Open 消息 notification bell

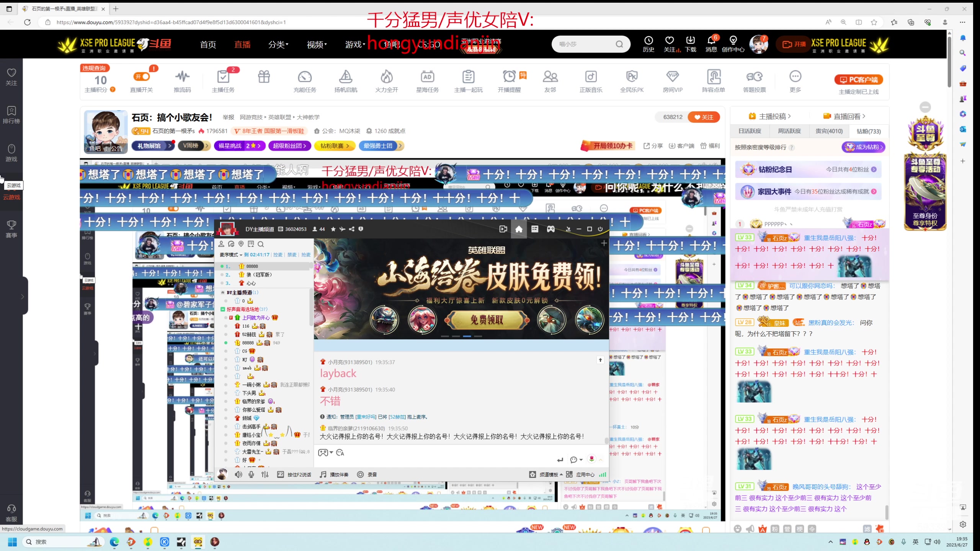tap(711, 41)
